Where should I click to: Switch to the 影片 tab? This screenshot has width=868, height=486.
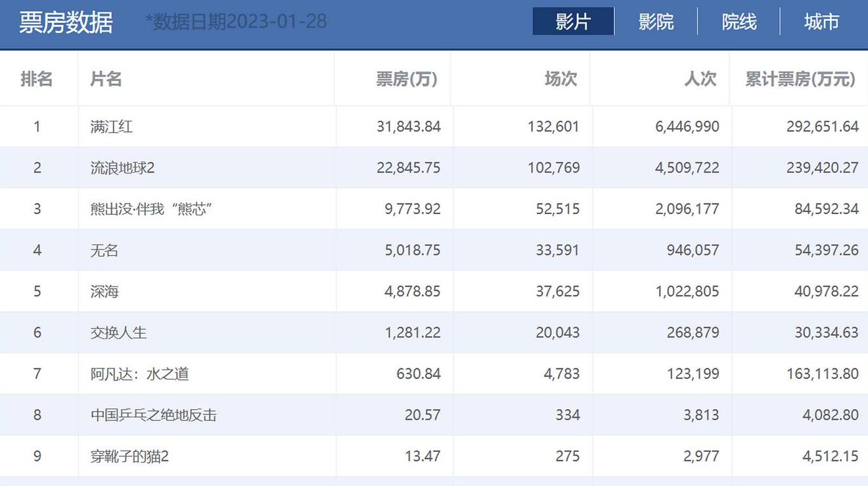click(x=573, y=22)
